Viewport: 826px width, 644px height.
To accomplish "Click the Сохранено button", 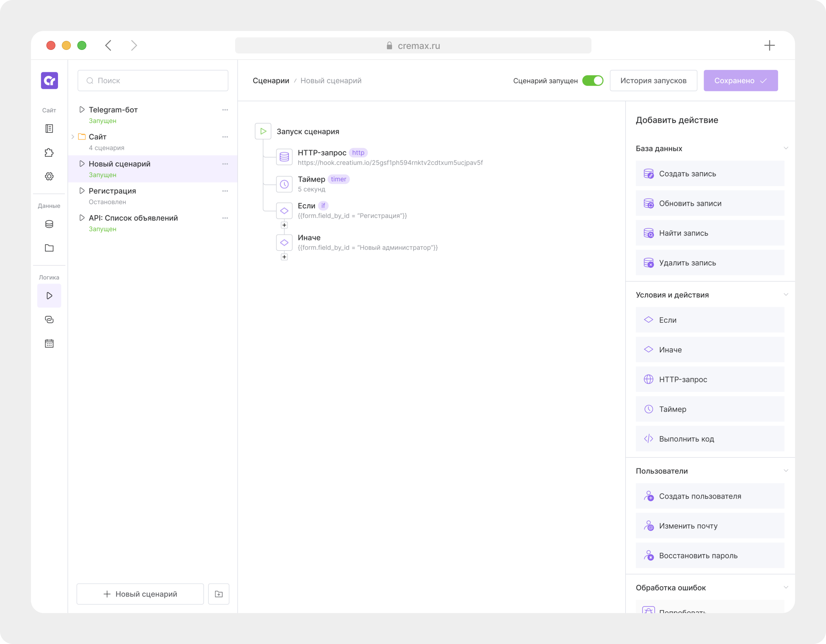I will tap(741, 80).
